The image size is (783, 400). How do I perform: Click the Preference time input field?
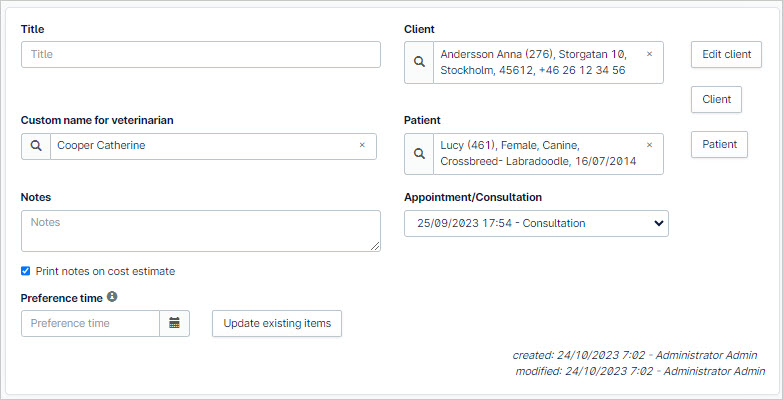(90, 323)
